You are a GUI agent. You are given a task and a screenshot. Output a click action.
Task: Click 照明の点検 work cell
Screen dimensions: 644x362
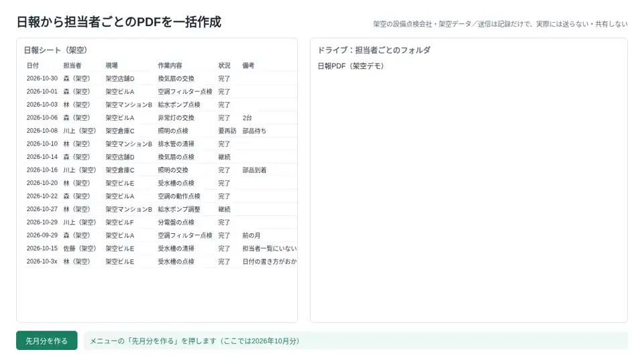point(173,131)
